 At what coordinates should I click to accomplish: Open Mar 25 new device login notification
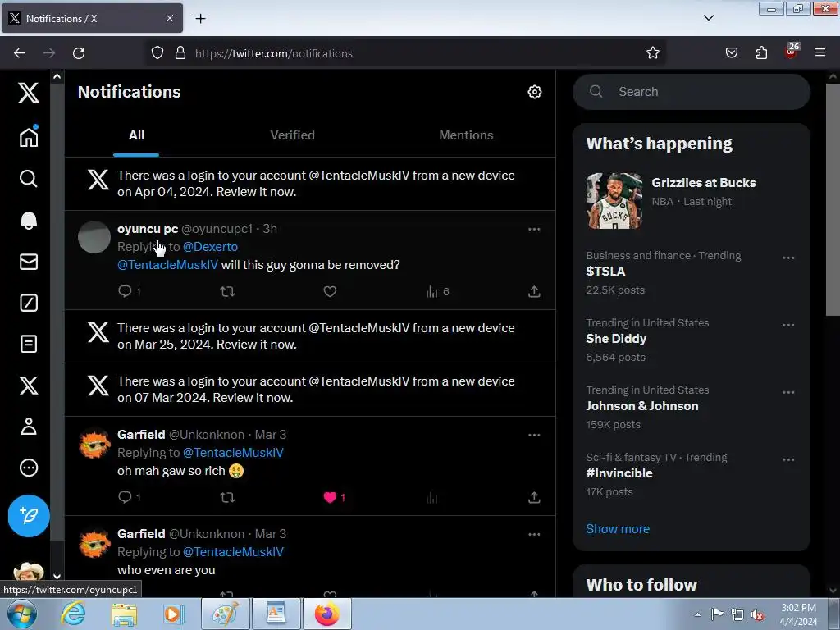pyautogui.click(x=310, y=336)
